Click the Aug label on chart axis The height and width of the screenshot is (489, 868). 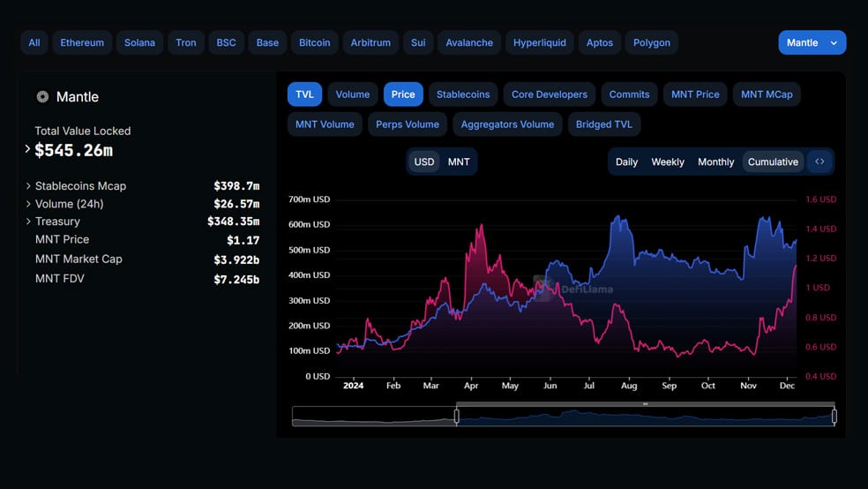pos(629,386)
